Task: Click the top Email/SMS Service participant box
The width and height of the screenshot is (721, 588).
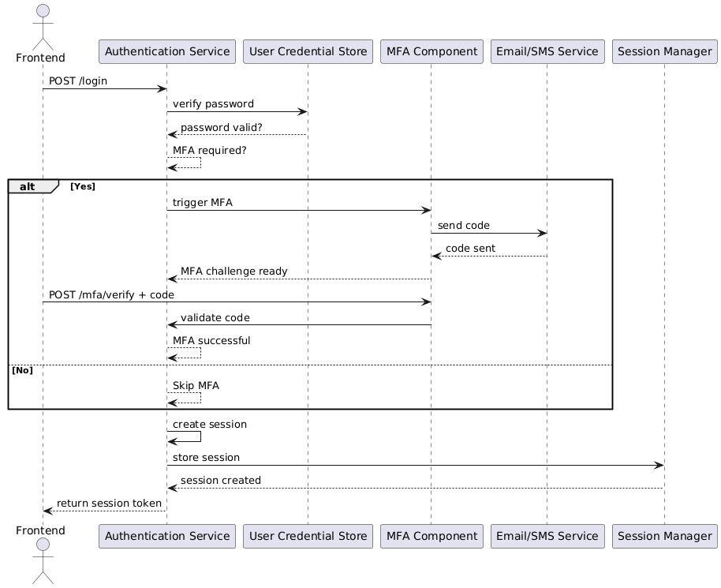Action: (547, 52)
